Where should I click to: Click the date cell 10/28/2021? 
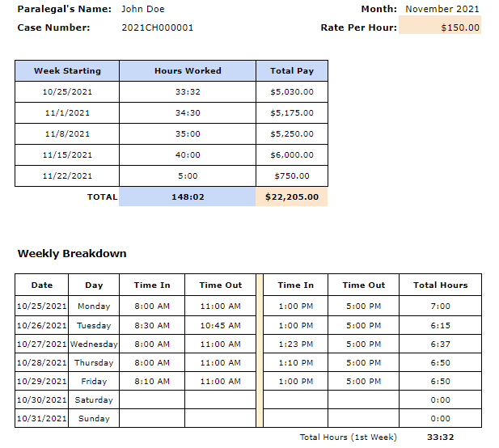(x=42, y=363)
